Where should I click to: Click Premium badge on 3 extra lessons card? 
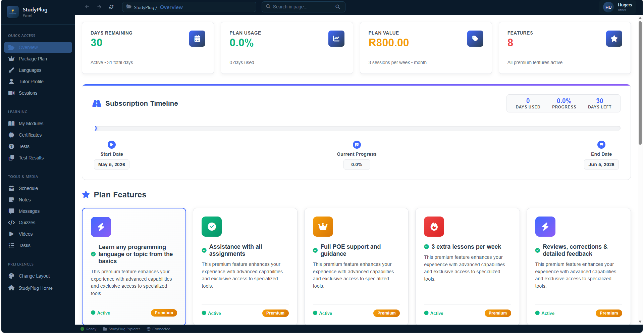tap(498, 313)
